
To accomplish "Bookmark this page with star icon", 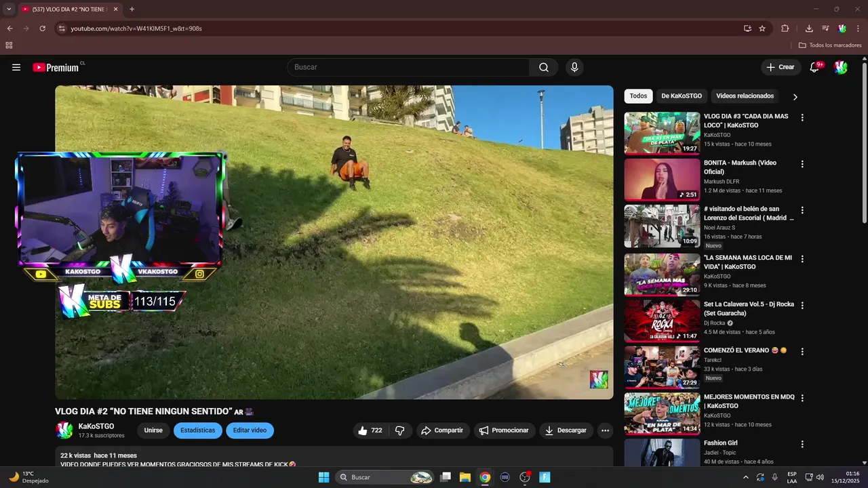I will [762, 28].
